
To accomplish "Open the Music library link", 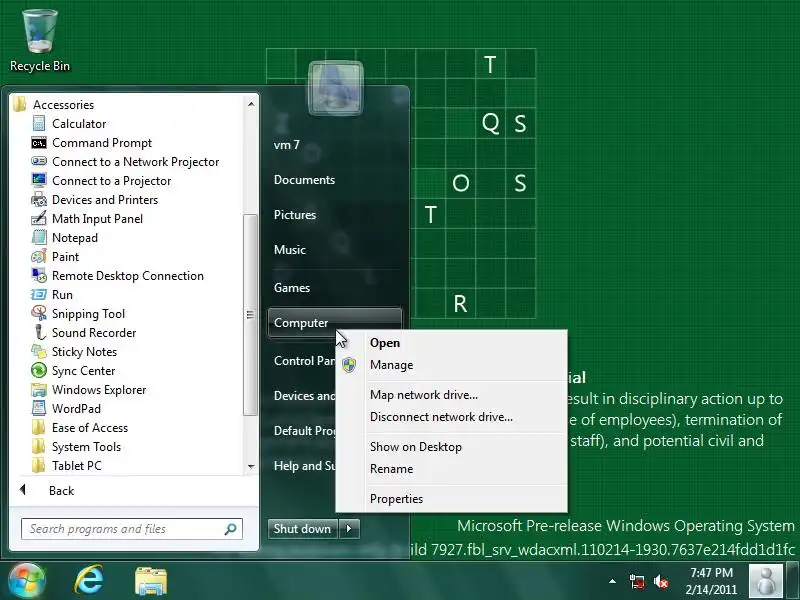I will tap(290, 249).
